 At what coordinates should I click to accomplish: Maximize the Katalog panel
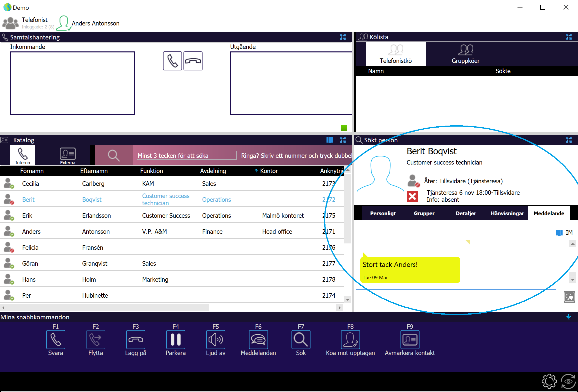342,140
